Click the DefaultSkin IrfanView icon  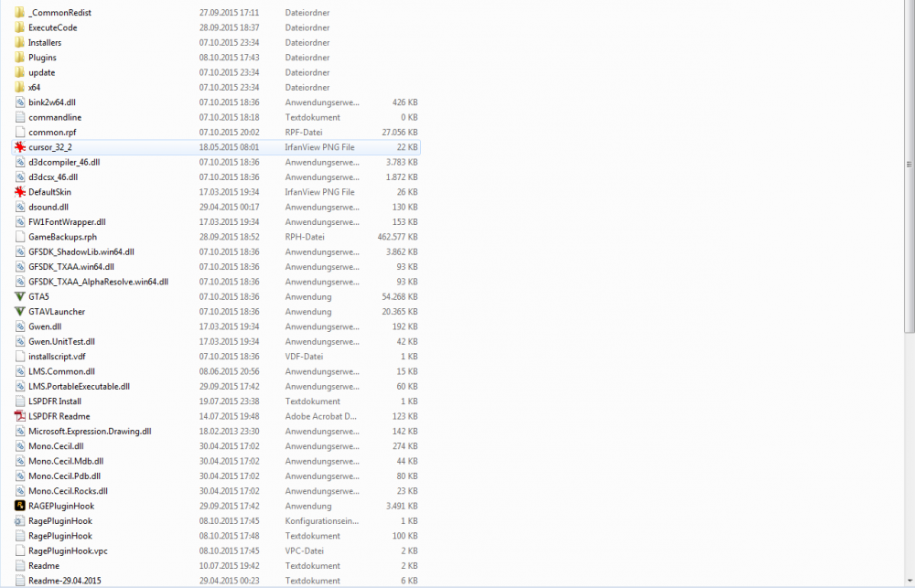20,192
